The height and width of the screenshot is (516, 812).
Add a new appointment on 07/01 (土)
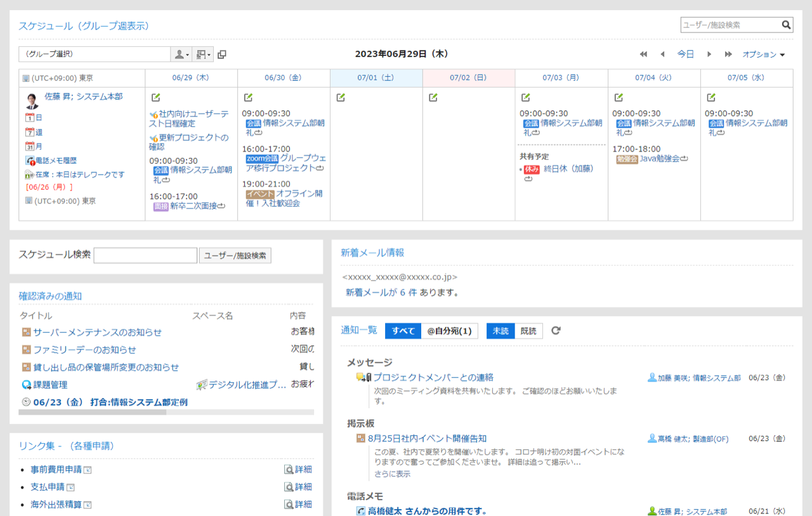click(x=341, y=97)
